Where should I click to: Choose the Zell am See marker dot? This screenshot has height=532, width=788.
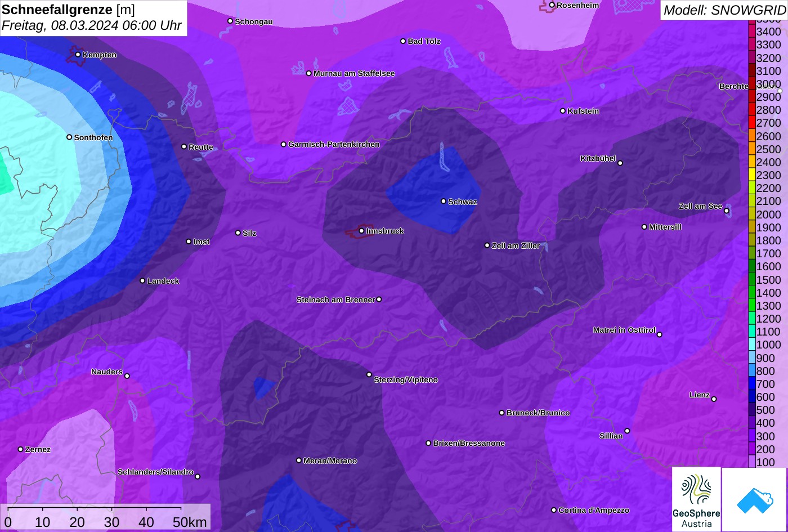[727, 211]
